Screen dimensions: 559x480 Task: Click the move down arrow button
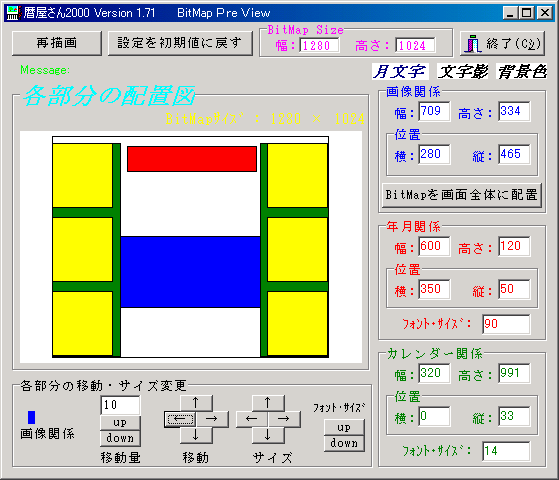coord(196,435)
